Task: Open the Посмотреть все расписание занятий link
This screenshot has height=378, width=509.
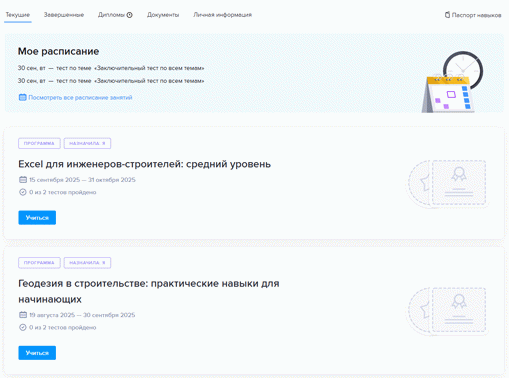Action: tap(80, 97)
